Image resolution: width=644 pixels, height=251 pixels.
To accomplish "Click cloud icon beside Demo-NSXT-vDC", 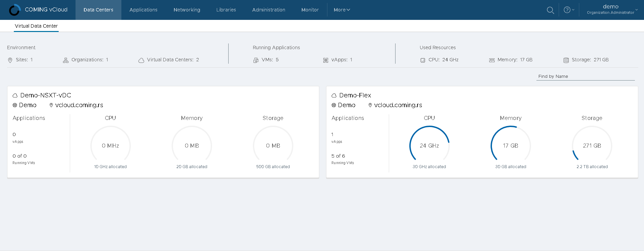I will (15, 96).
